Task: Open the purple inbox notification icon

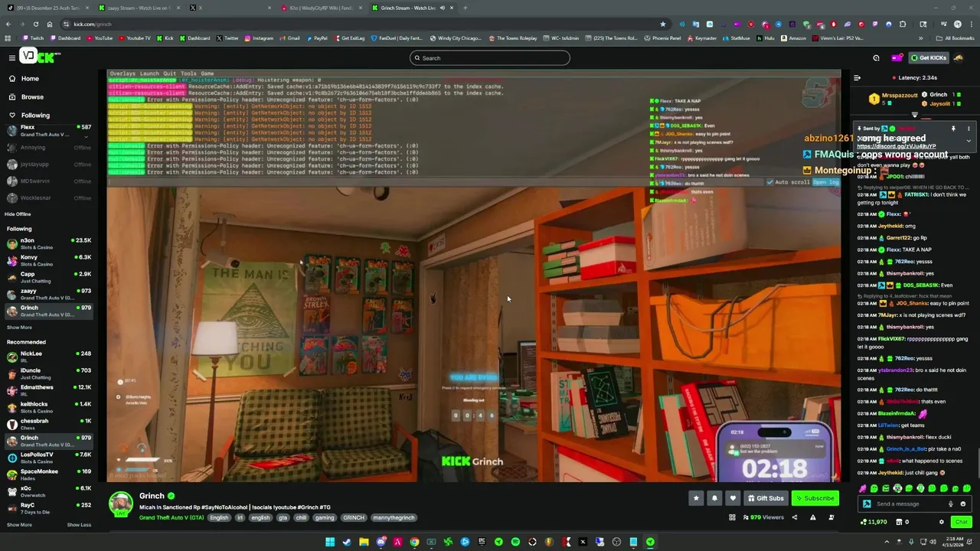Action: [896, 57]
